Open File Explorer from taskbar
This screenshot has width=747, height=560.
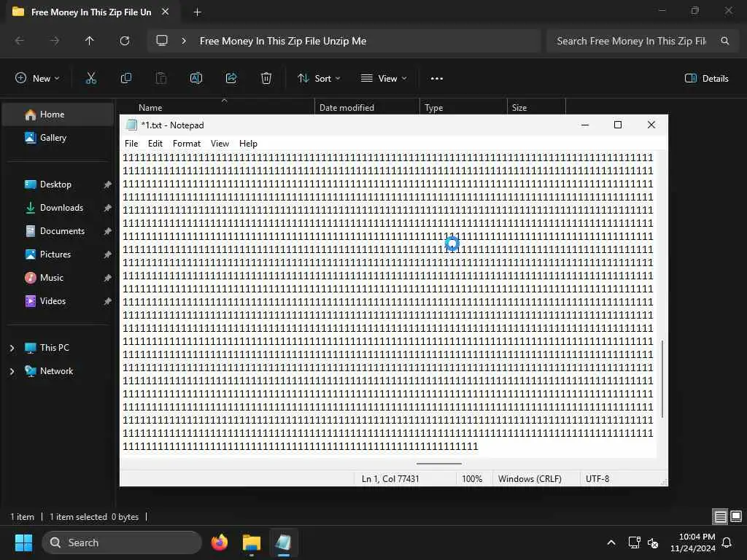click(251, 542)
